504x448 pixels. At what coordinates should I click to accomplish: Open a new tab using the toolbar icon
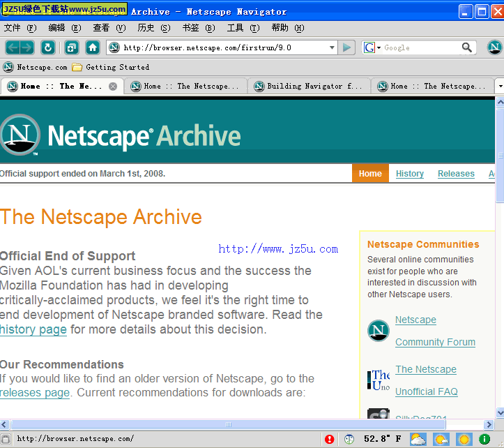71,48
